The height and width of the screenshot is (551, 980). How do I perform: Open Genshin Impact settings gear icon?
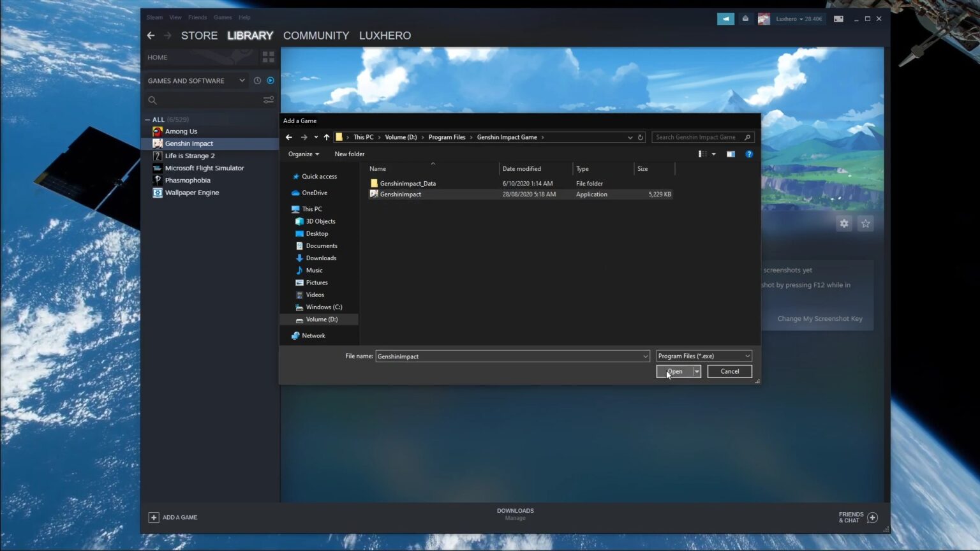point(844,224)
